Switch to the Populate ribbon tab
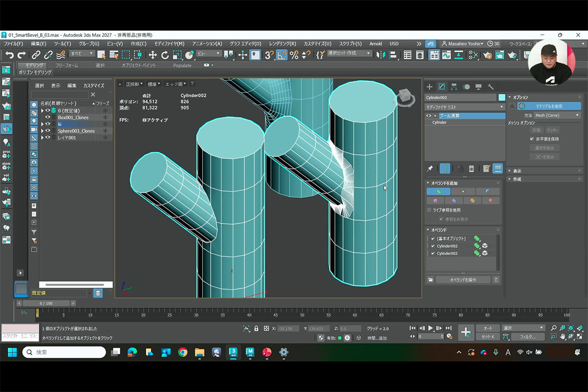Image resolution: width=588 pixels, height=392 pixels. (182, 65)
